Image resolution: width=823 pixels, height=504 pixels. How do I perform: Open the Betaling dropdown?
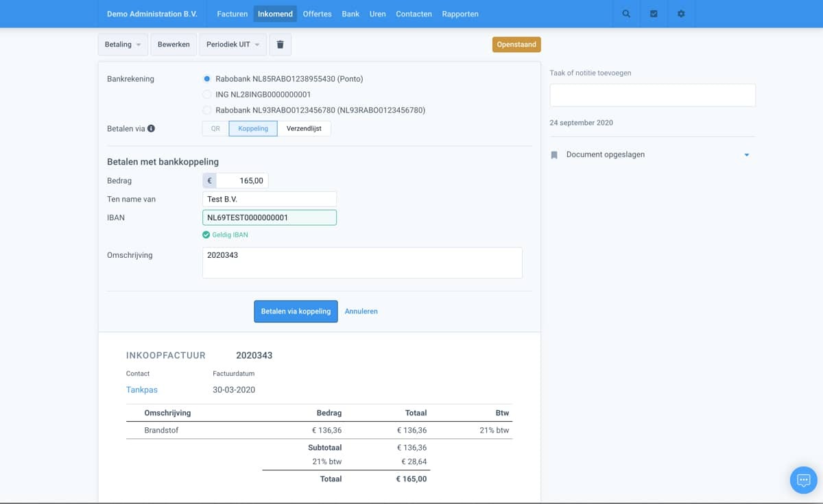123,45
